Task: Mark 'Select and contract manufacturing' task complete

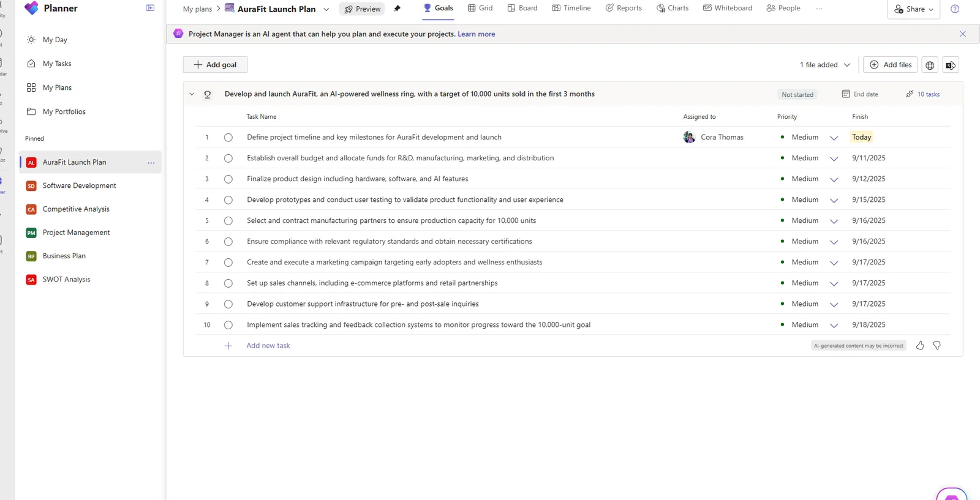Action: click(x=228, y=221)
